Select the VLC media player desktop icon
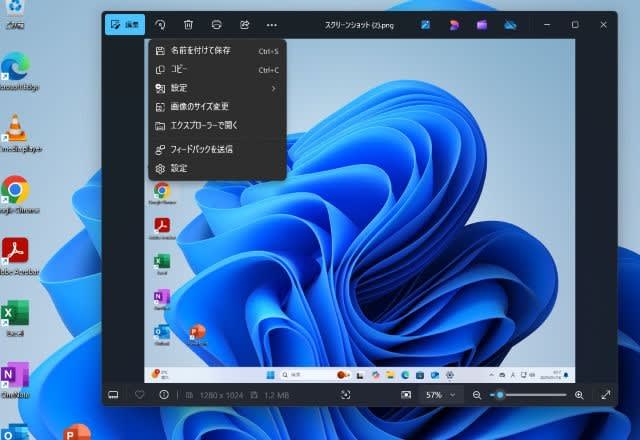The height and width of the screenshot is (440, 640). pos(16,133)
